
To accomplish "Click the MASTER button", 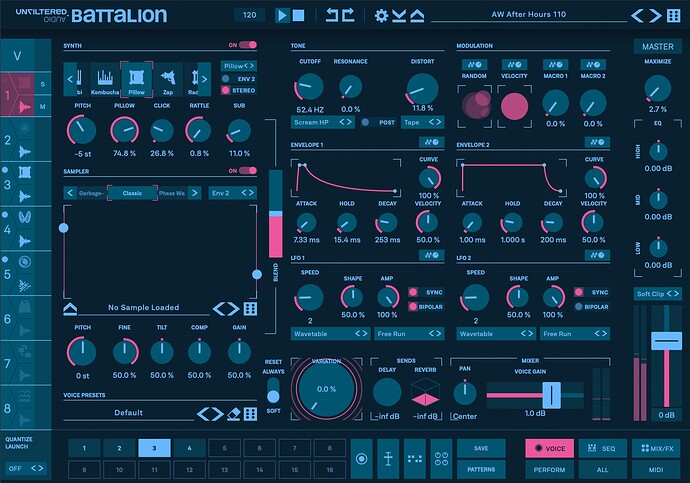I will (x=657, y=47).
